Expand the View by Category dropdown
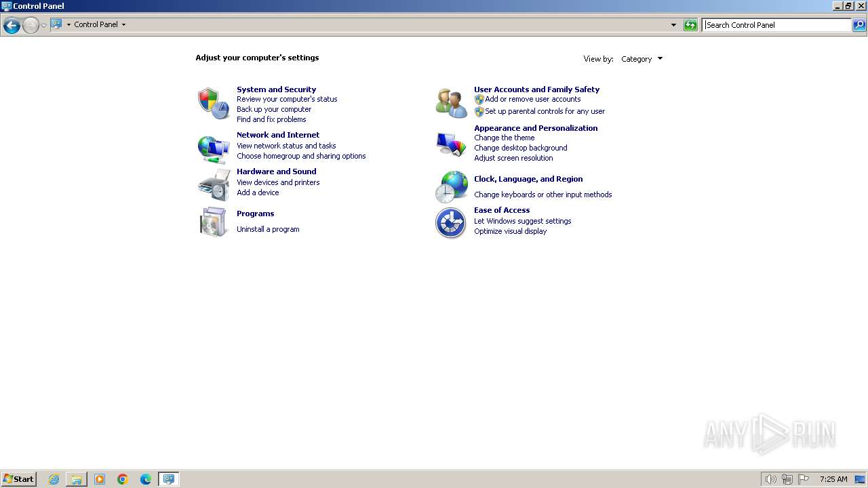This screenshot has width=868, height=488. pos(642,59)
